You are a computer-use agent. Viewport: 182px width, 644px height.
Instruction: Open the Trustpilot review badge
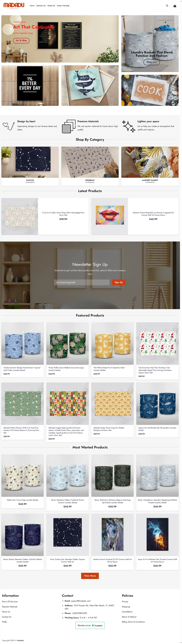tap(90, 625)
